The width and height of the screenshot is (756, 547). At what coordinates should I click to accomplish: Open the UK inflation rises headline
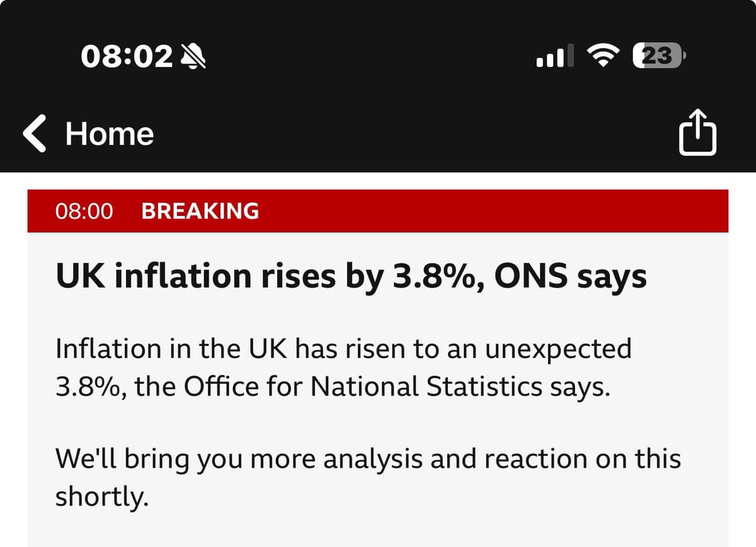point(350,275)
